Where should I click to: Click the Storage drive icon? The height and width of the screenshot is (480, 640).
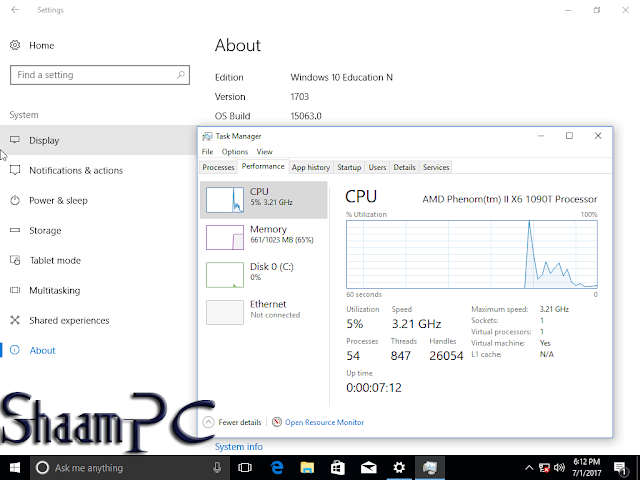[x=15, y=230]
